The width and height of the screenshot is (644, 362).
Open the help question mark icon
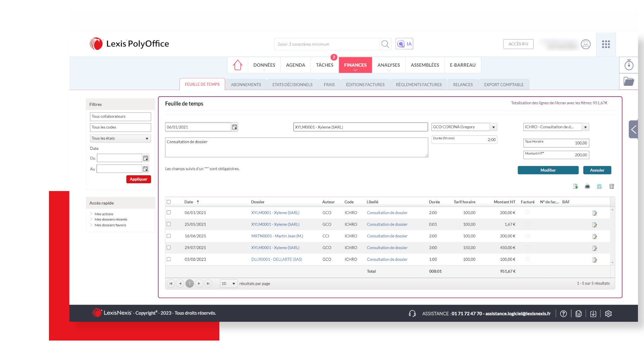click(x=563, y=314)
